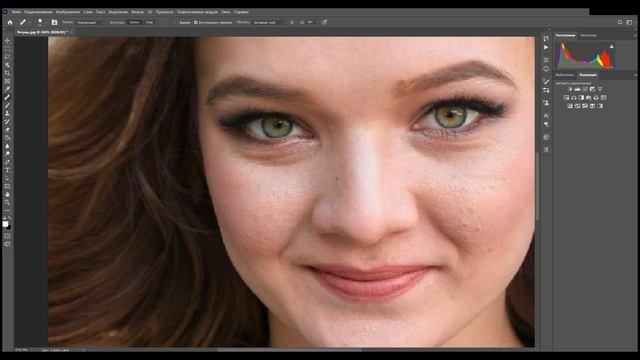The width and height of the screenshot is (640, 360).
Task: Add a Brightness/Contrast adjustment
Action: pos(570,89)
